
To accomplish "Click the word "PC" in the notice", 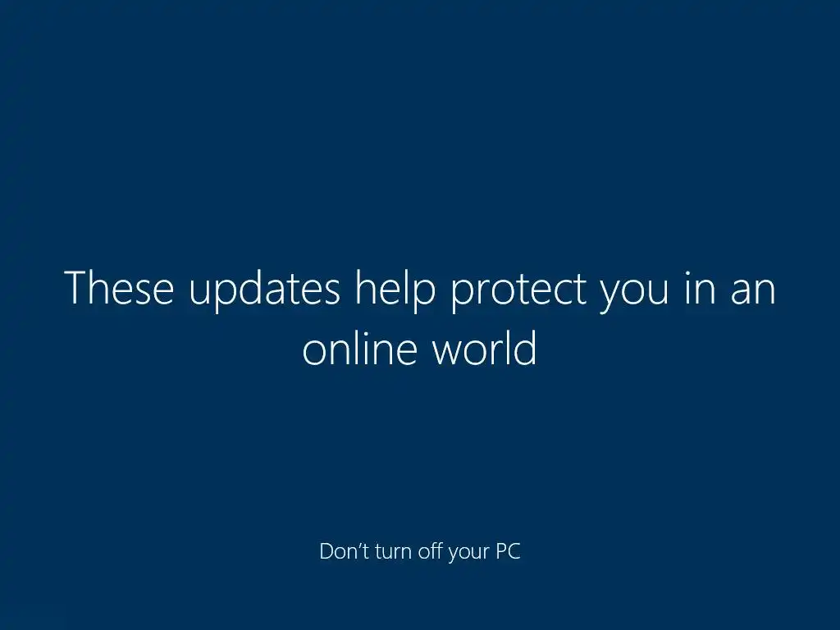I will pyautogui.click(x=509, y=551).
